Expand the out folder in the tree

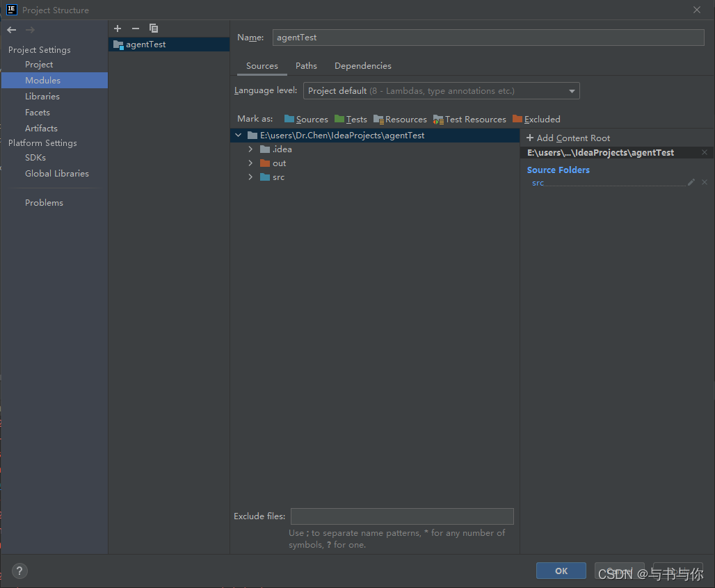coord(250,163)
